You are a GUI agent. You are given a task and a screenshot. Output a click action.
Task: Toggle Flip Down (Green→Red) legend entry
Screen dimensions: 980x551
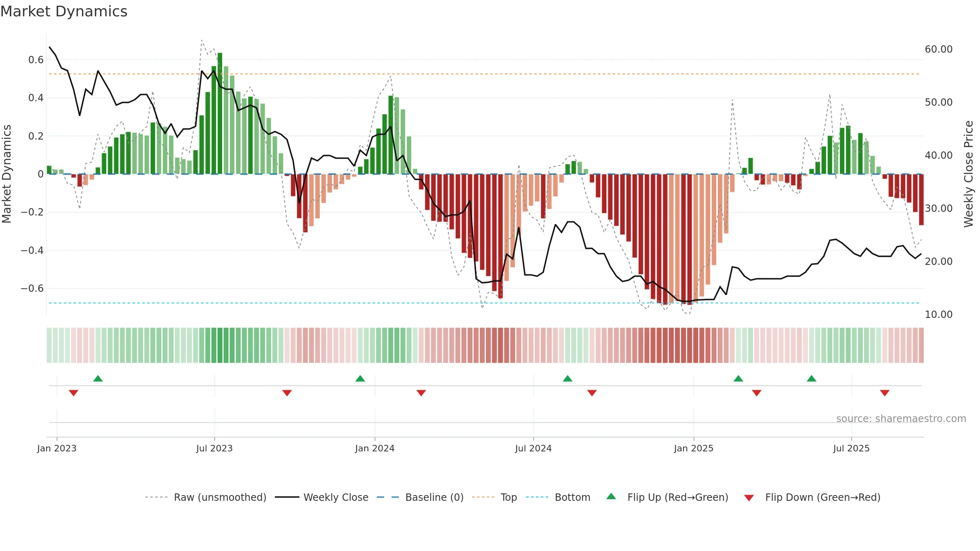(812, 497)
